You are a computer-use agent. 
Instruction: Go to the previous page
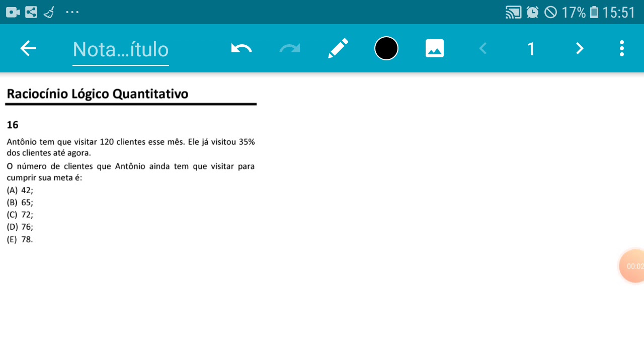483,49
